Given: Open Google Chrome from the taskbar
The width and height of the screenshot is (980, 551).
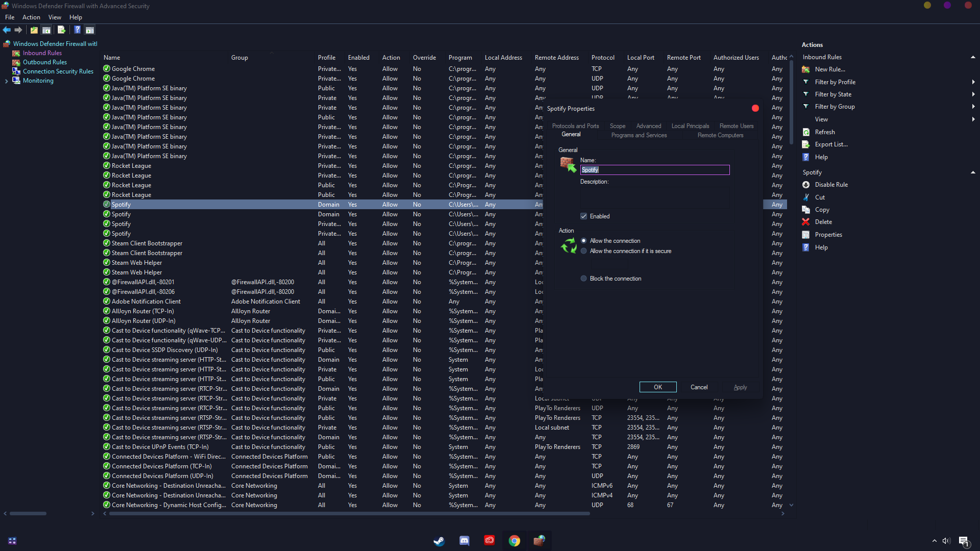Looking at the screenshot, I should tap(514, 541).
